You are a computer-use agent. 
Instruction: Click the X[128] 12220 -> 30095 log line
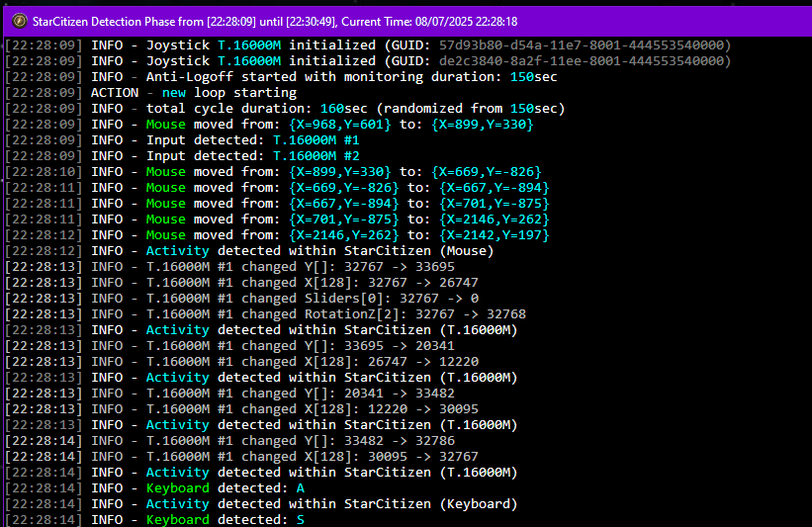242,409
